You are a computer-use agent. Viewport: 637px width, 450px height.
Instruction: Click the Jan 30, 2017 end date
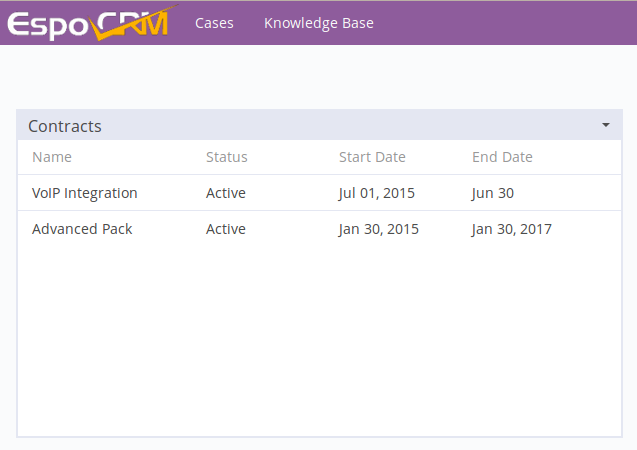click(511, 229)
